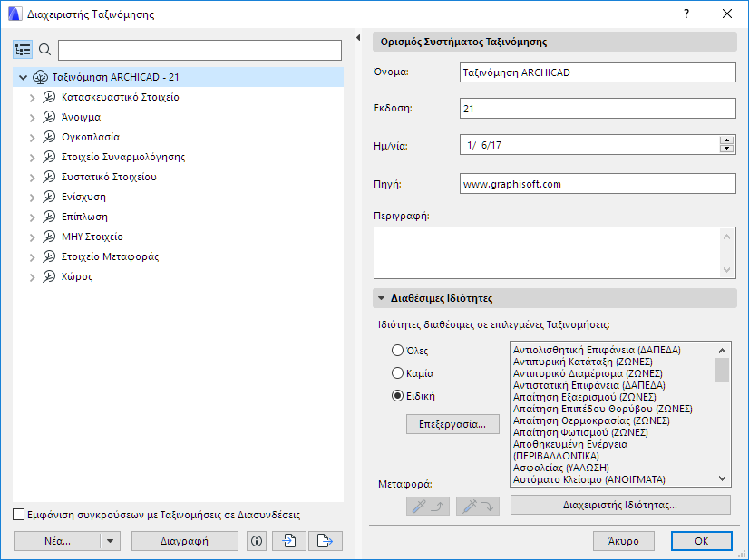The width and height of the screenshot is (749, 560).
Task: Select the Όλες radio button
Action: [x=397, y=351]
